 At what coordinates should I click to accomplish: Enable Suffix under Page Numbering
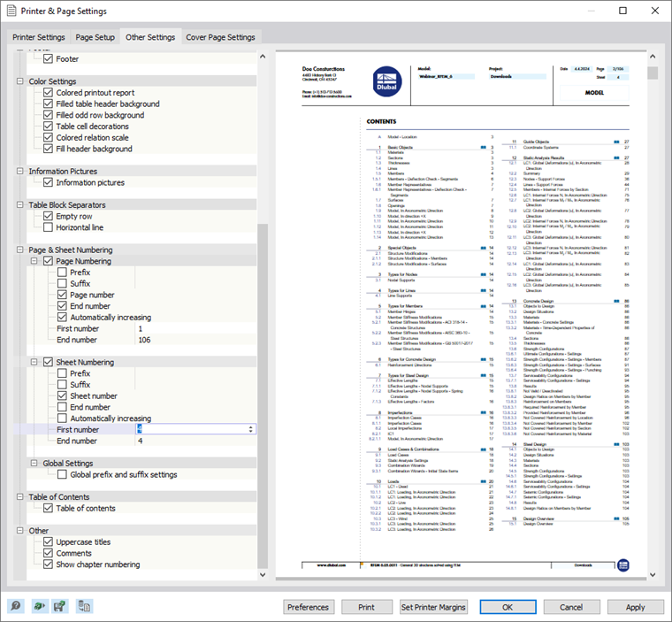62,283
